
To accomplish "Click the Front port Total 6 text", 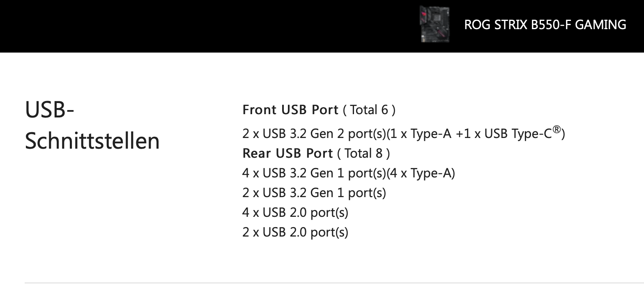I will coord(369,110).
